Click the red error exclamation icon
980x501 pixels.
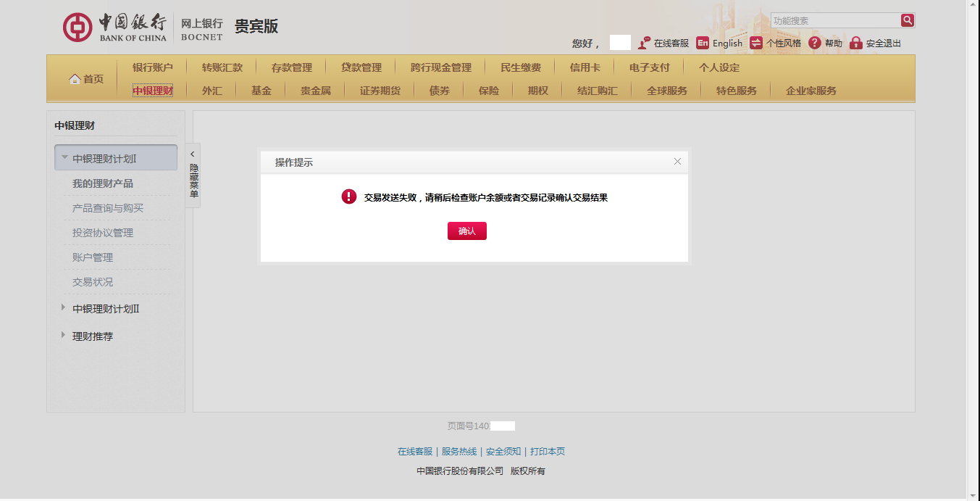349,196
